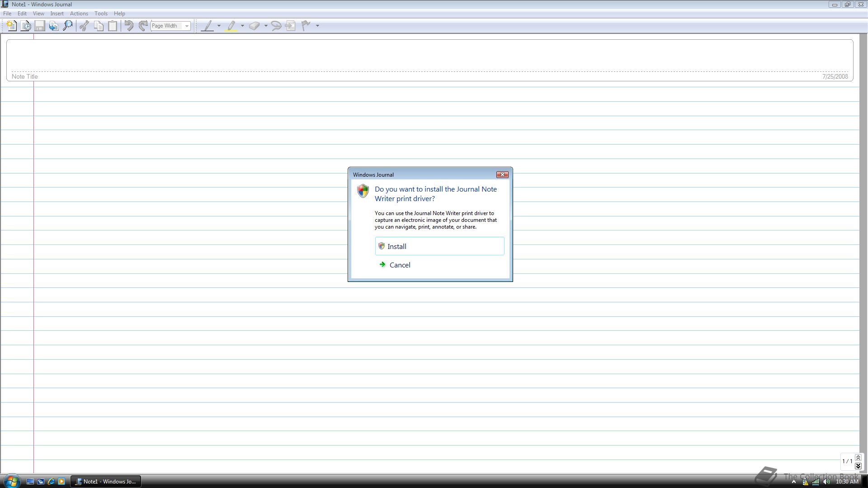Close the Windows Journal dialog

pos(502,174)
